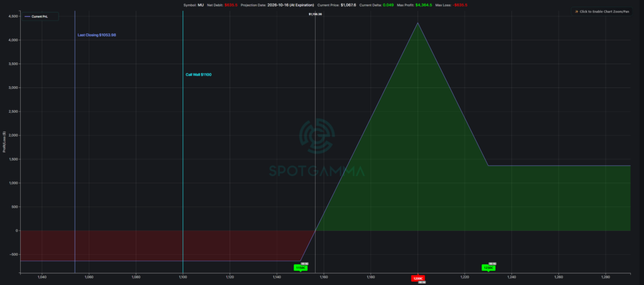Click the expiry tag above 1230C marker
644x285 pixels.
492,264
